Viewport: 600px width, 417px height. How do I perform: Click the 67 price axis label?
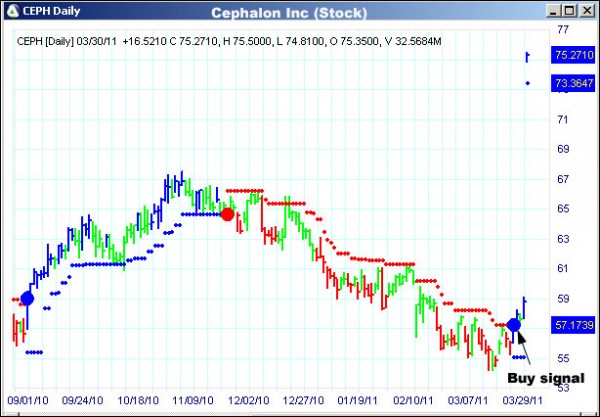point(563,179)
